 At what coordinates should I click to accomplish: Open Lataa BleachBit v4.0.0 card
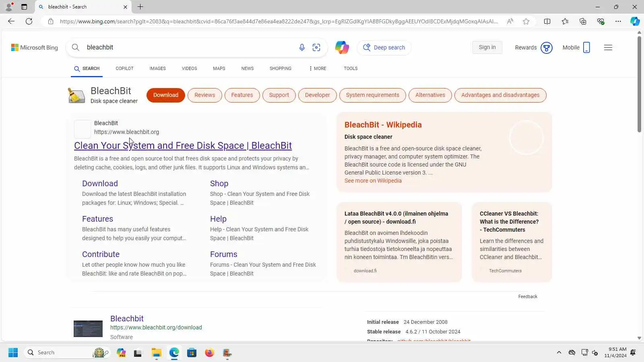click(399, 242)
